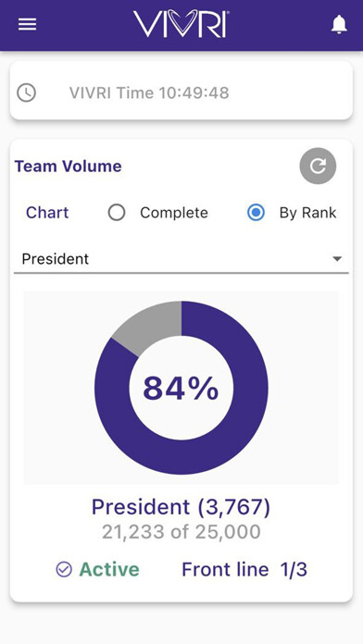Tap the 21,233 of 25,000 volume text

pos(181,532)
